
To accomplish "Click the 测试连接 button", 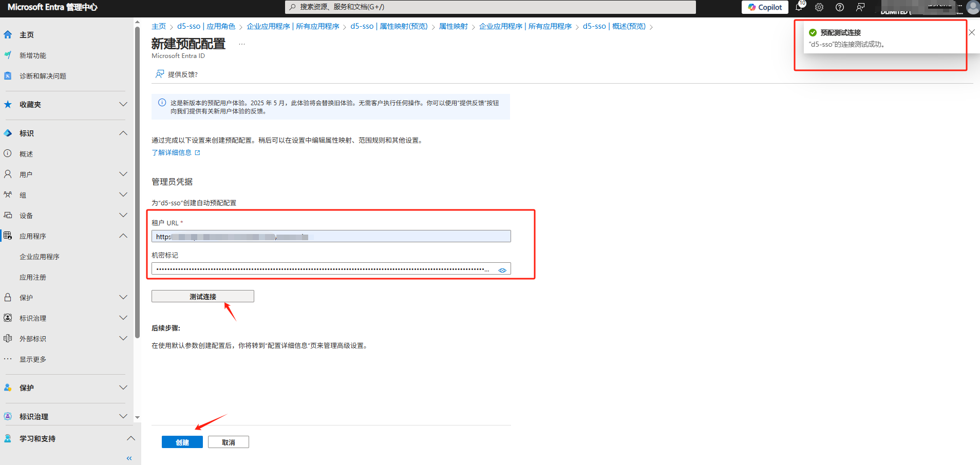I will pos(203,297).
